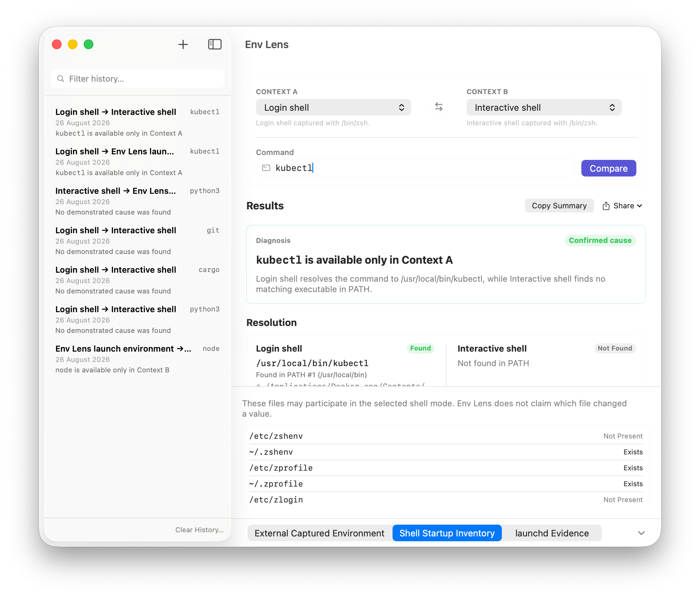Focus the Filter history search field
This screenshot has height=598, width=700.
tap(138, 79)
